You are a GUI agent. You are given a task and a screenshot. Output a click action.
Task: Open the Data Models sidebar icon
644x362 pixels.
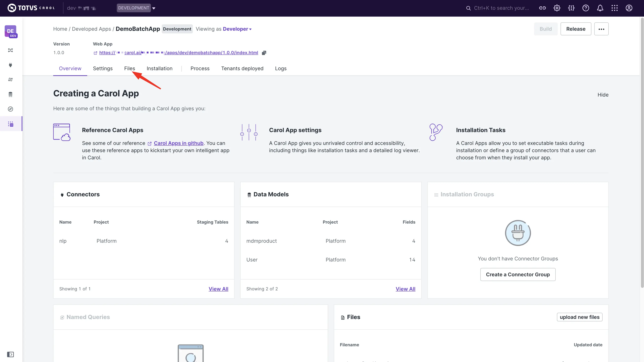(10, 94)
